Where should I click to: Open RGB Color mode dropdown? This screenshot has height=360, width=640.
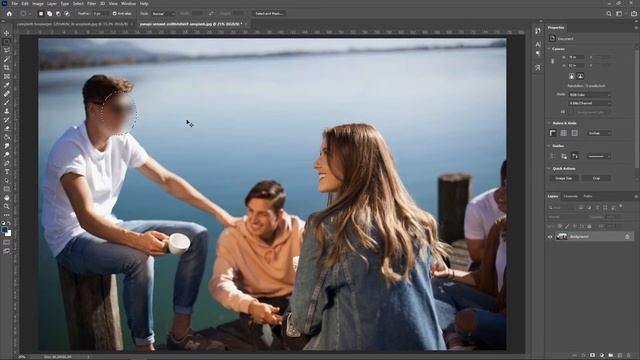[590, 95]
